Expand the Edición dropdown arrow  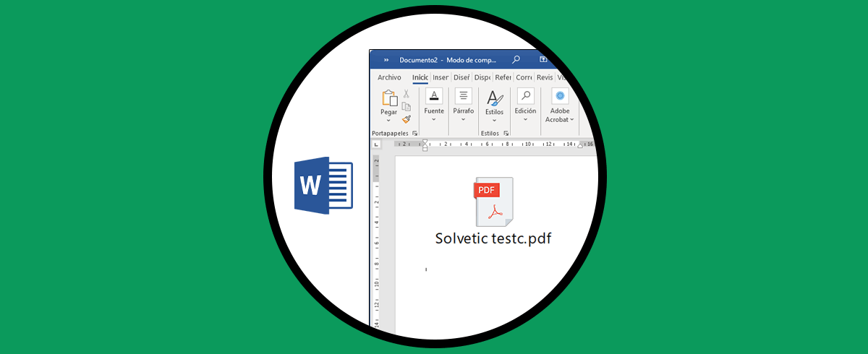525,120
